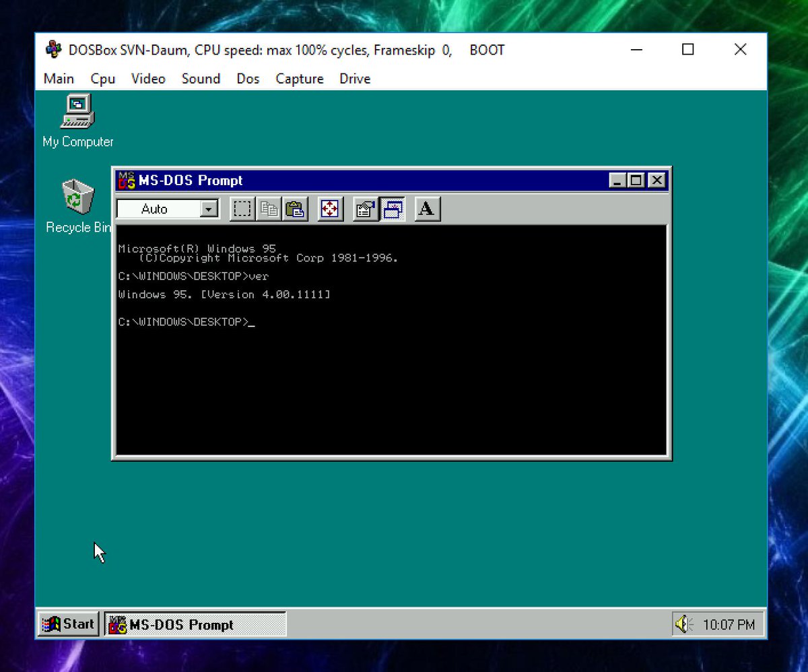Maximize the DOSBox window
Image resolution: width=808 pixels, height=672 pixels.
[687, 49]
